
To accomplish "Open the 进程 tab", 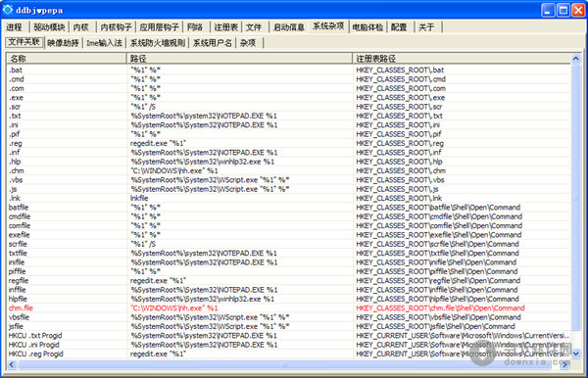I will coord(15,27).
